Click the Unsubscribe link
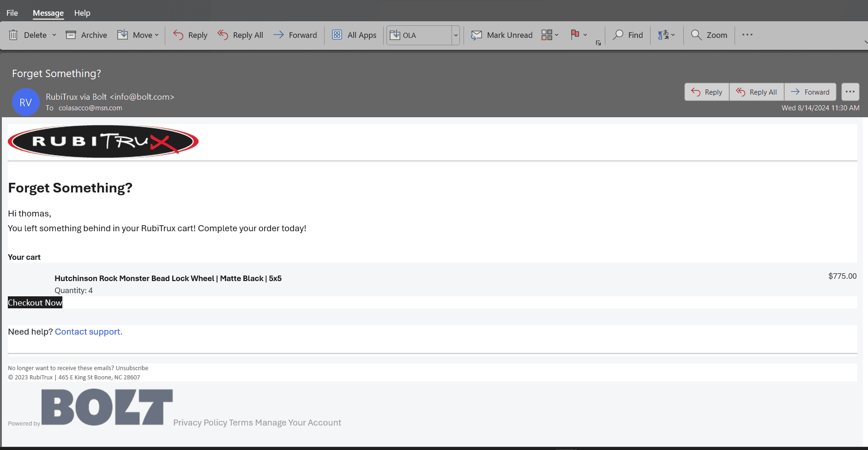868x450 pixels. point(132,368)
